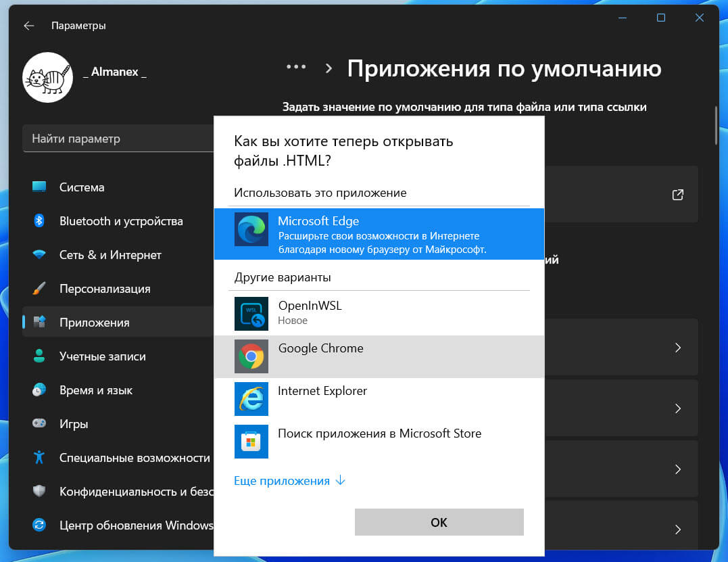The image size is (728, 562).
Task: Click the Google Chrome logo icon
Action: [251, 356]
